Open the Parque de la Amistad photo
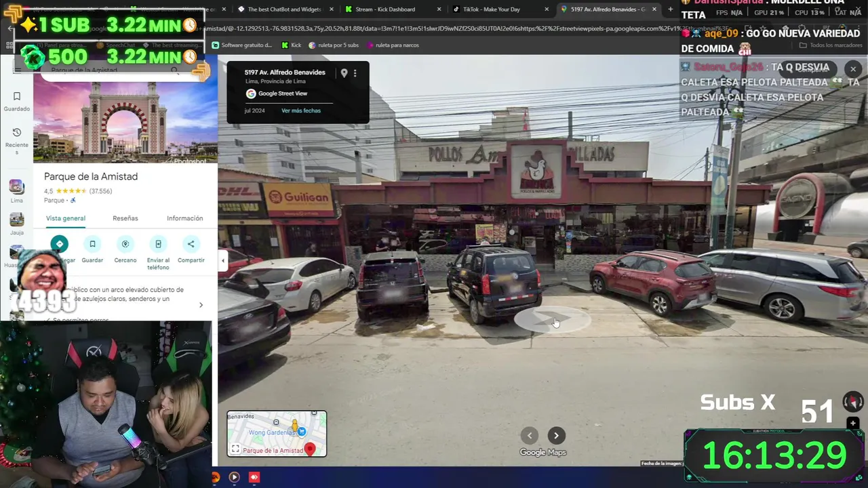The width and height of the screenshot is (868, 488). click(125, 122)
